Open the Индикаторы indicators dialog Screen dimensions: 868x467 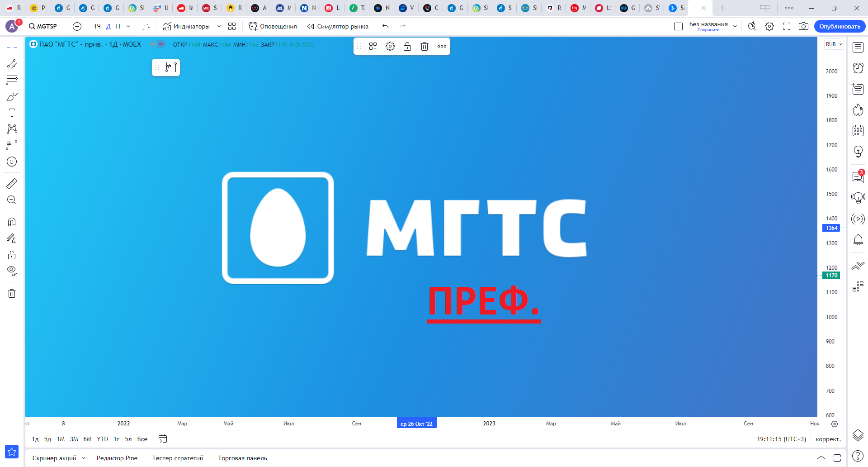(186, 26)
